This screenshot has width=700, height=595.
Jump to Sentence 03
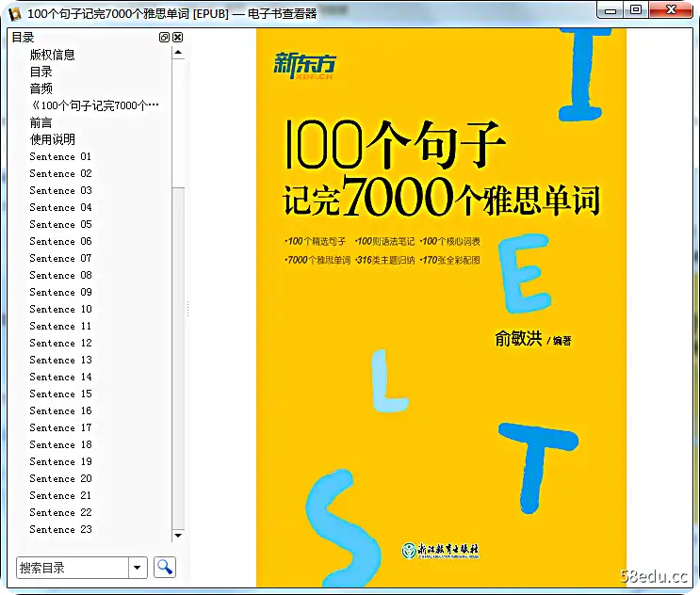coord(60,190)
